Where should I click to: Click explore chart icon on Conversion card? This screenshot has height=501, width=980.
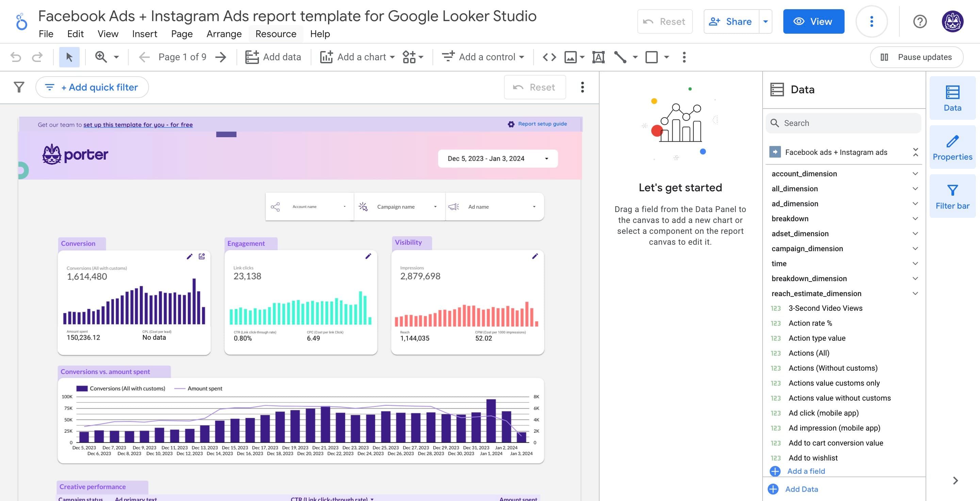(202, 256)
